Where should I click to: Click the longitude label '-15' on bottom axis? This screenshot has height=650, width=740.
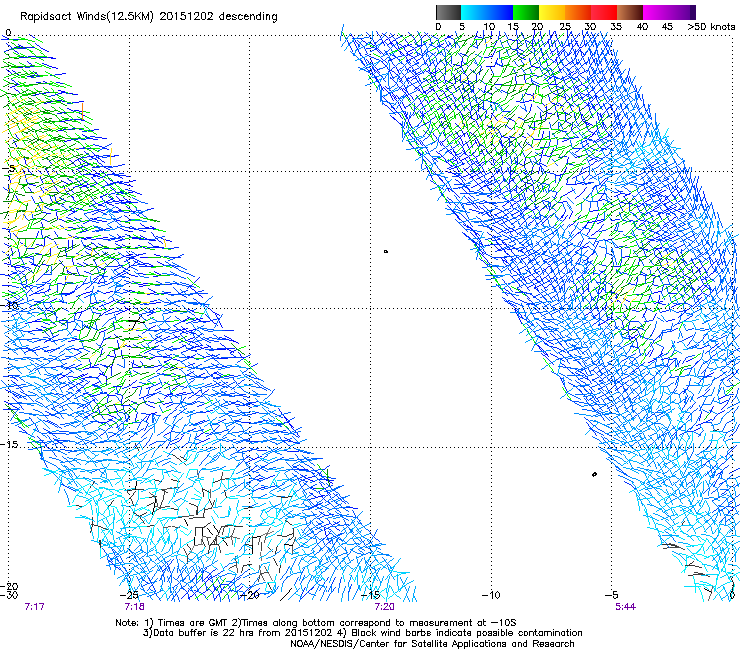[370, 595]
